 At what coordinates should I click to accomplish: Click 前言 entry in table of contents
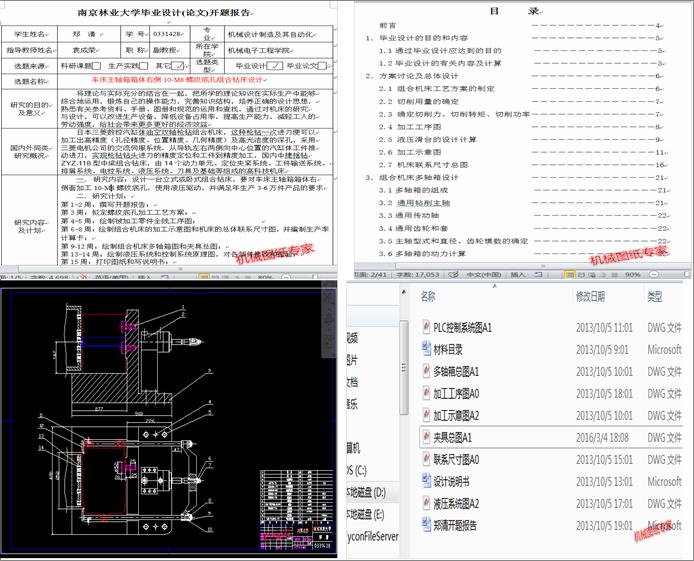(x=388, y=26)
